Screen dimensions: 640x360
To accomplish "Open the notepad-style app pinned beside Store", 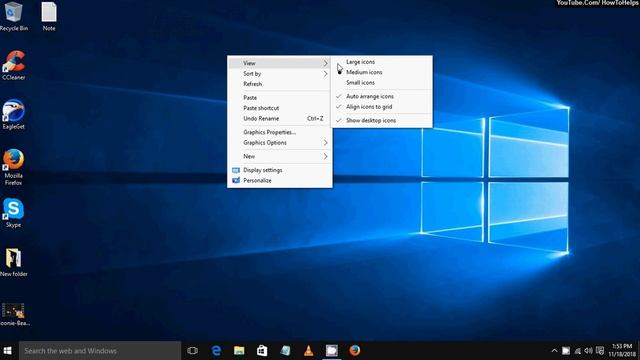I will point(285,351).
